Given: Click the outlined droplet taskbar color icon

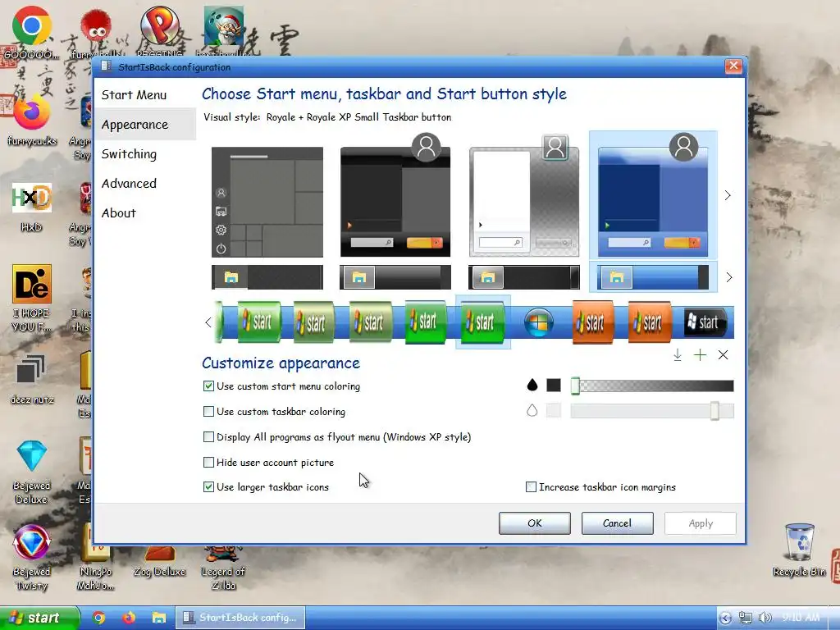Looking at the screenshot, I should coord(532,410).
